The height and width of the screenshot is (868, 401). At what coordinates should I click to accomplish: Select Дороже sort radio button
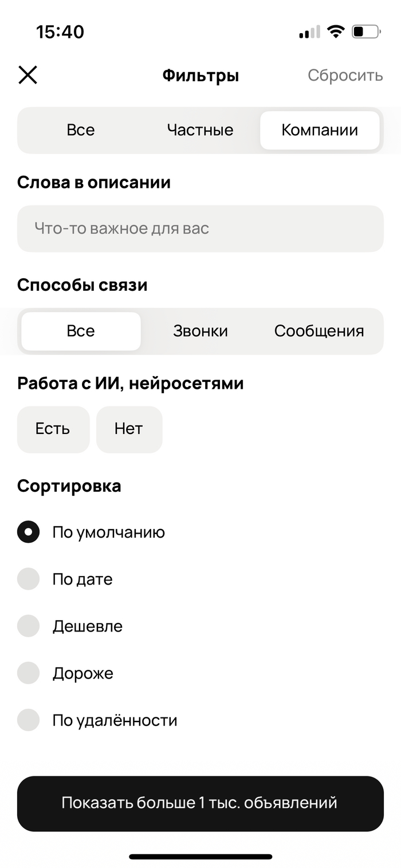[x=28, y=673]
